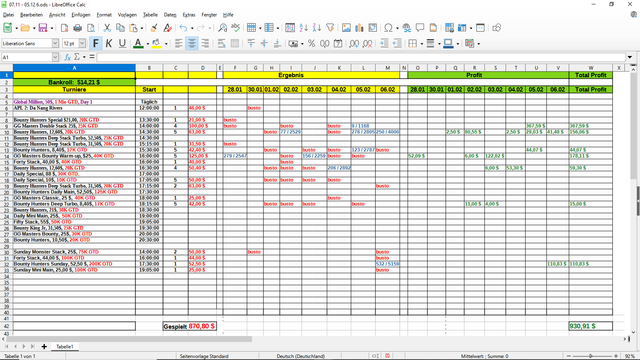Toggle center horizontally alignment
This screenshot has width=640, height=360.
pyautogui.click(x=191, y=43)
